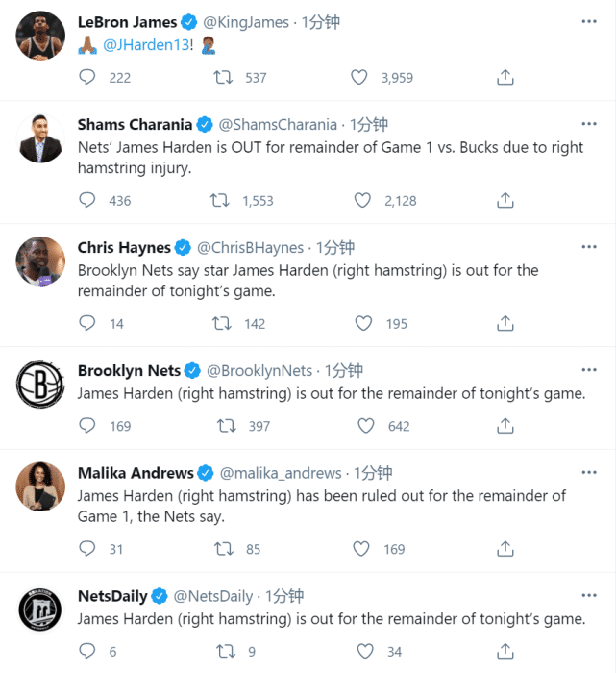The height and width of the screenshot is (673, 616).
Task: Like the Shams Charania injury tweet
Action: click(362, 201)
